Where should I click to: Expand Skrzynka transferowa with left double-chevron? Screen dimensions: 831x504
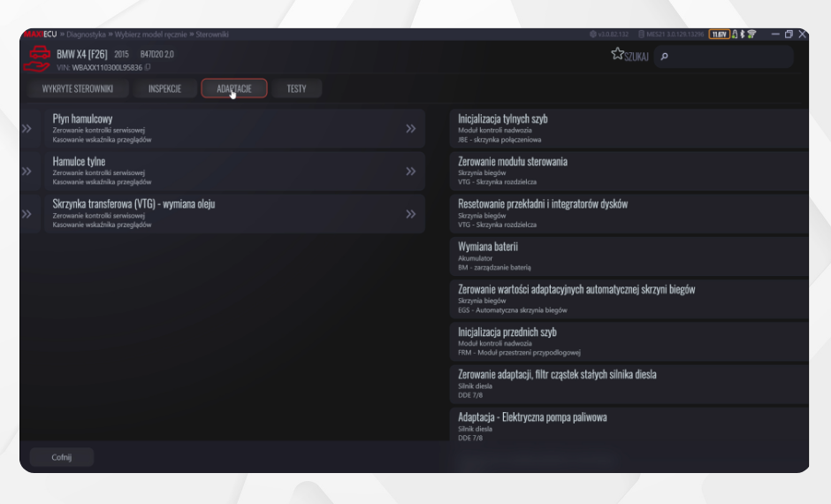pos(27,214)
